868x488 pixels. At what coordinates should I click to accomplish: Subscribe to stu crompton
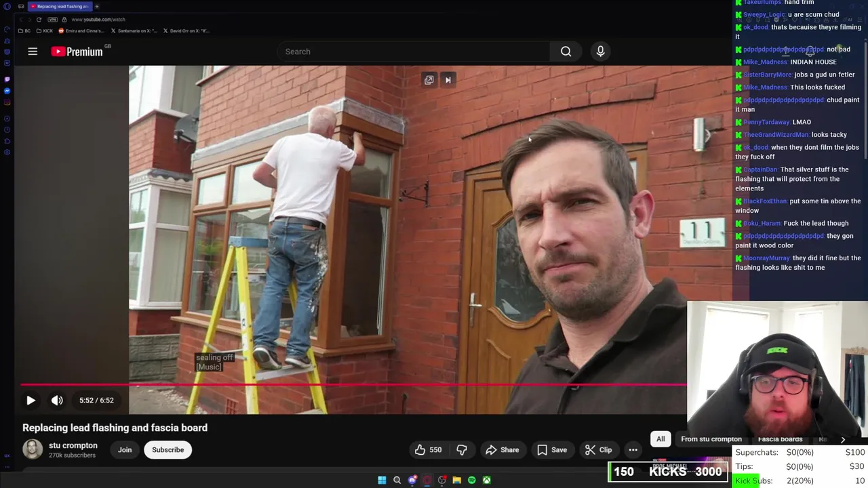167,450
